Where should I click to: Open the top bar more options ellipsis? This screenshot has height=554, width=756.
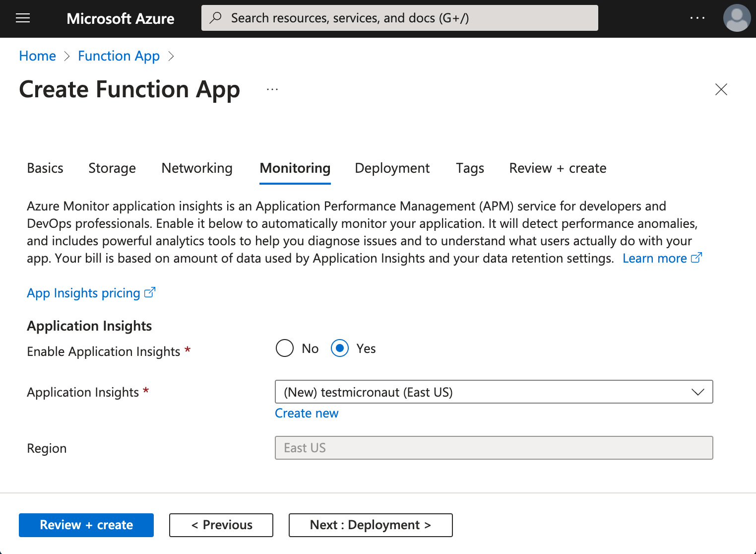tap(697, 18)
